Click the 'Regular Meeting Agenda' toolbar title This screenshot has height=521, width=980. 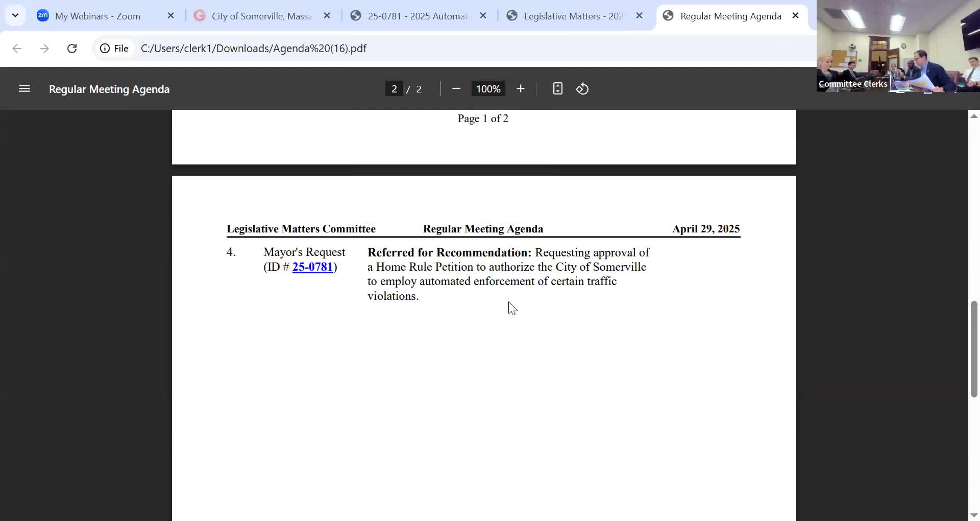[109, 89]
